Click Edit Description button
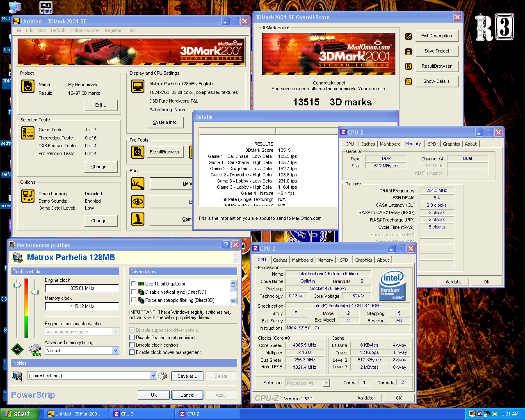Image resolution: width=525 pixels, height=420 pixels. pyautogui.click(x=436, y=36)
